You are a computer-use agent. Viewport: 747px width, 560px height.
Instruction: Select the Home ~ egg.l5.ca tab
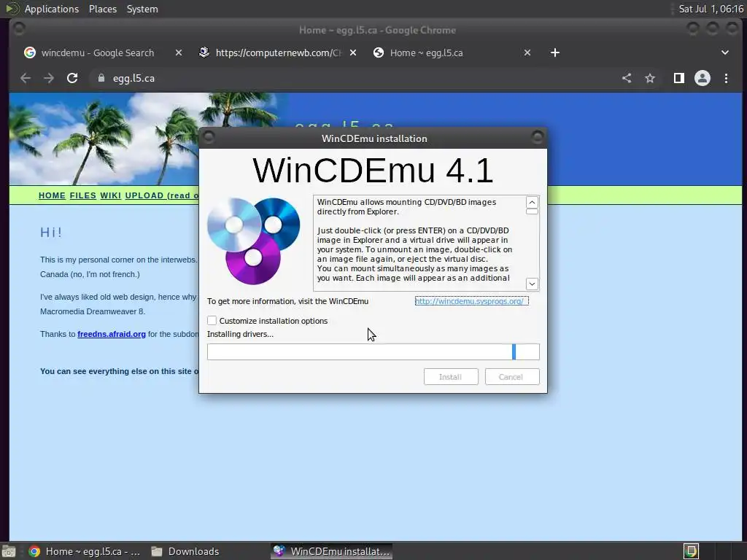click(426, 52)
